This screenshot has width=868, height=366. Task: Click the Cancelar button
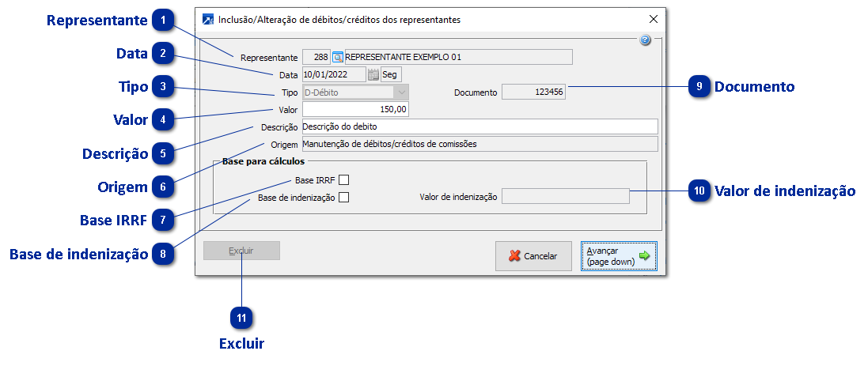pos(533,256)
